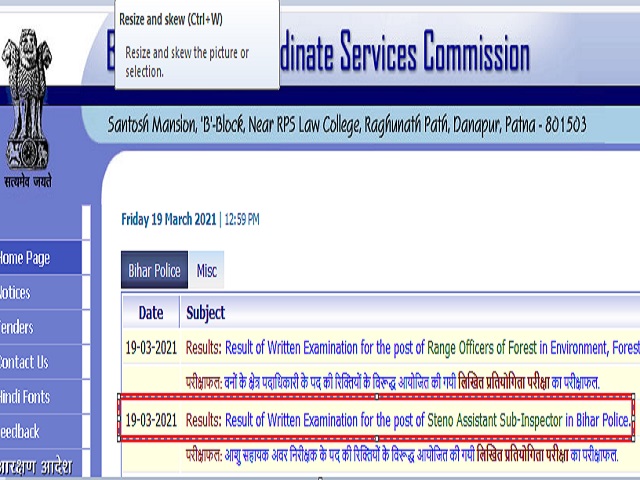The height and width of the screenshot is (480, 640).
Task: Click the Friday 19 March 2021 date text
Action: [x=169, y=220]
